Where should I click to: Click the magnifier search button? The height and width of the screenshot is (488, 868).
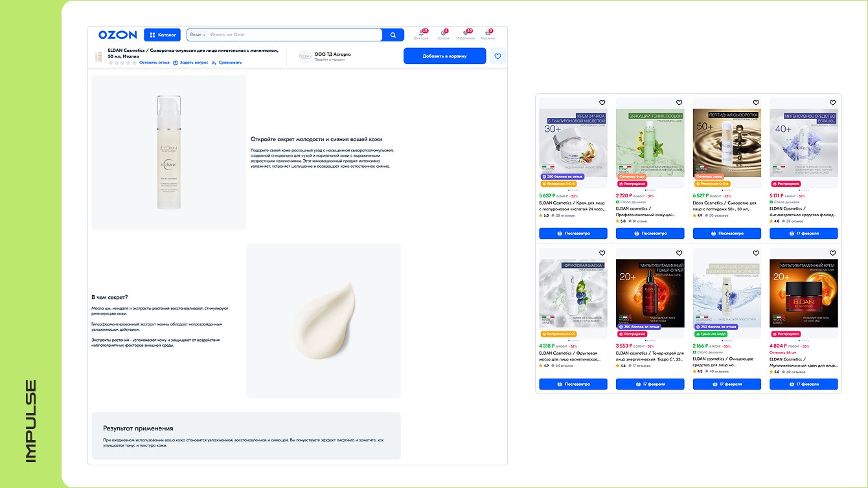[393, 35]
